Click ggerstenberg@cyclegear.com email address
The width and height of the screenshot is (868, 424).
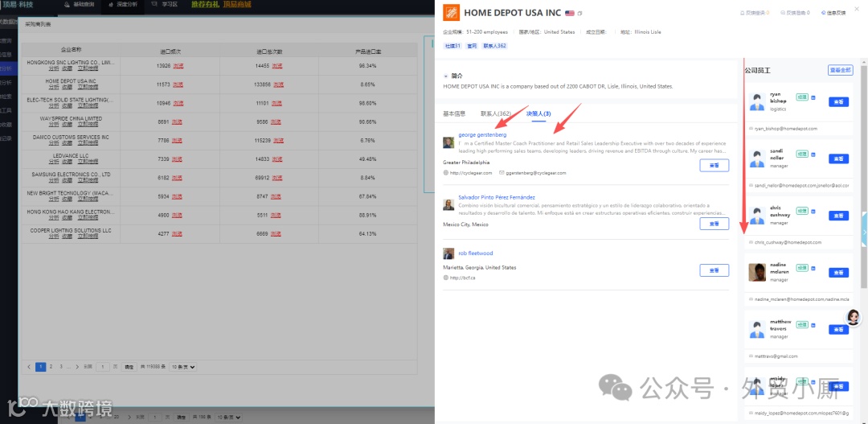[535, 173]
